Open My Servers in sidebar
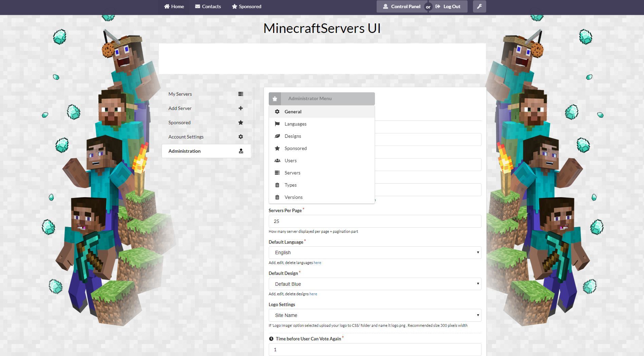Image resolution: width=644 pixels, height=356 pixels. click(x=206, y=94)
